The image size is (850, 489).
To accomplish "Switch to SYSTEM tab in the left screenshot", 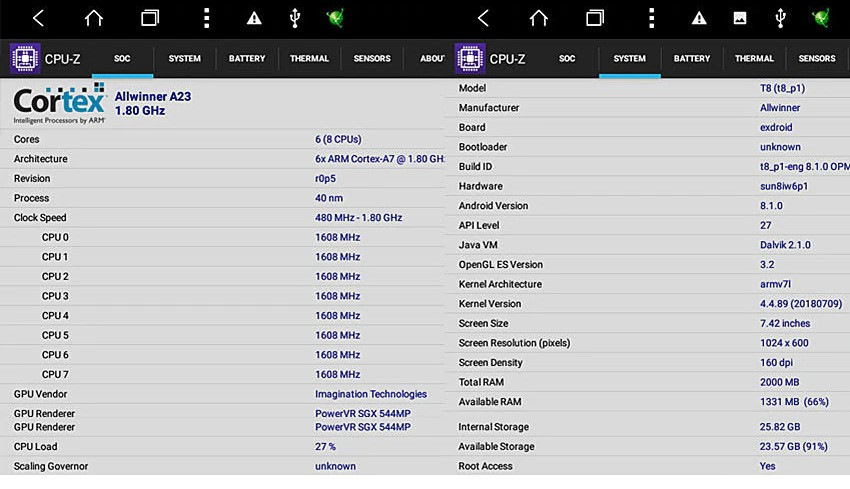I will [184, 59].
